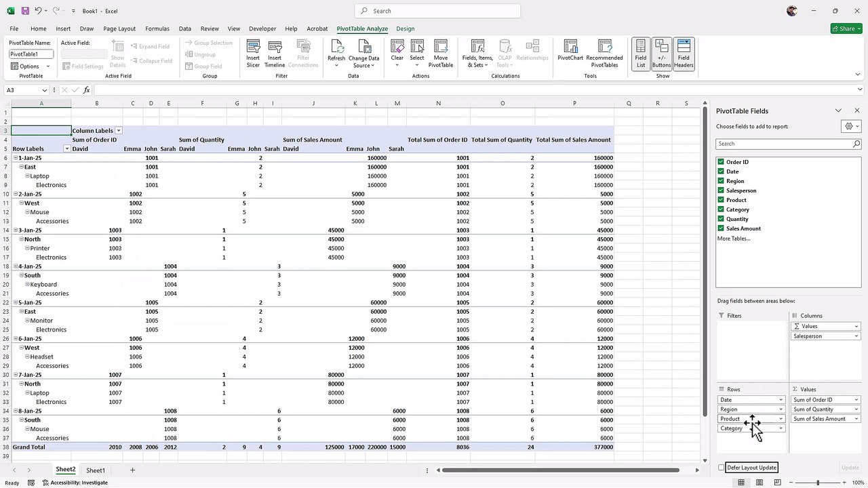Switch to the Insert tab
Image resolution: width=868 pixels, height=488 pixels.
pos(63,28)
